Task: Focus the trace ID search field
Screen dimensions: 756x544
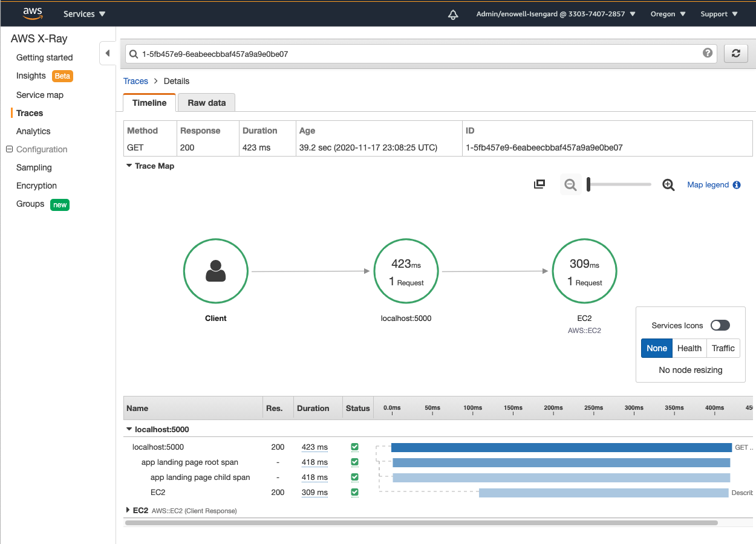Action: [x=420, y=54]
